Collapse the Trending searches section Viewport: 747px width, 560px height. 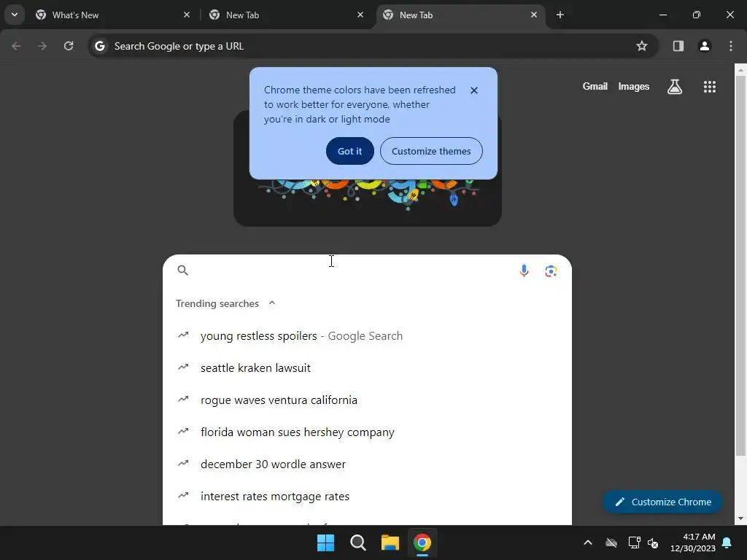click(272, 303)
